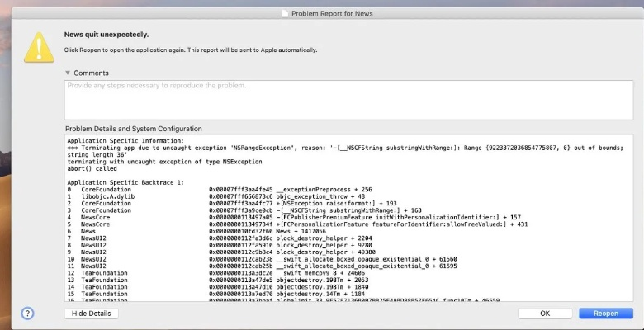Click the Comments label
This screenshot has height=330, width=644.
point(91,73)
